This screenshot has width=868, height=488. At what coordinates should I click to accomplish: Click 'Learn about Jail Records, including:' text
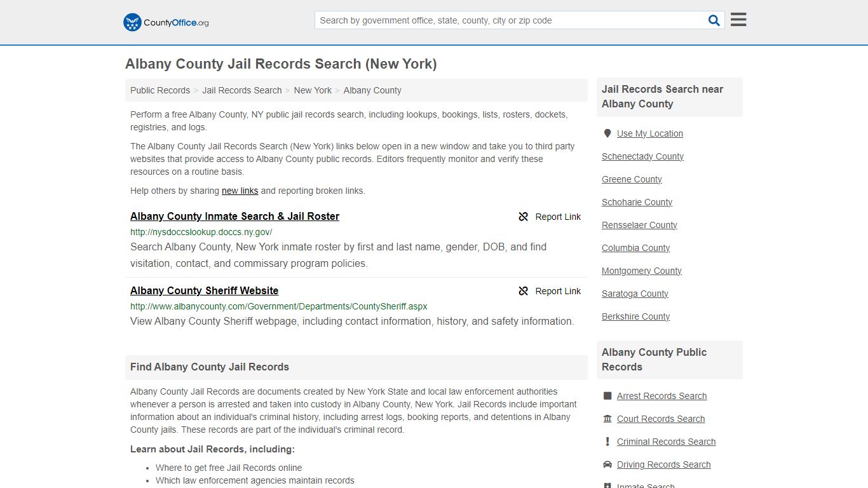point(212,449)
